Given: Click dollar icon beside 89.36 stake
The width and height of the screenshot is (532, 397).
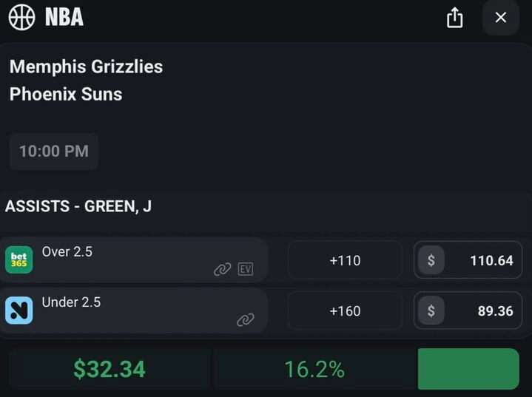Looking at the screenshot, I should tap(431, 311).
